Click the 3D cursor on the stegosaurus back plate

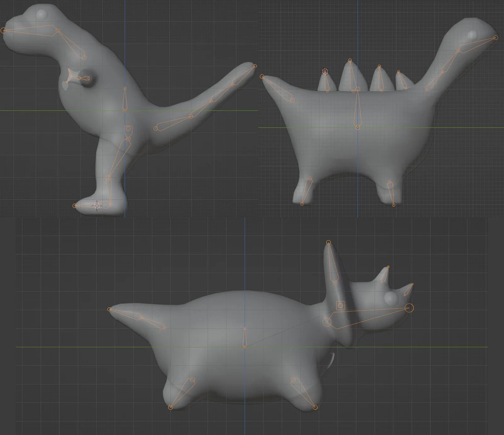(325, 72)
